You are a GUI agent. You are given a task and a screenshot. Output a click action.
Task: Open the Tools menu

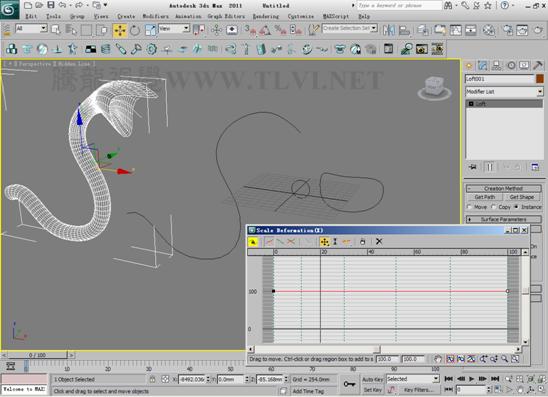coord(53,16)
